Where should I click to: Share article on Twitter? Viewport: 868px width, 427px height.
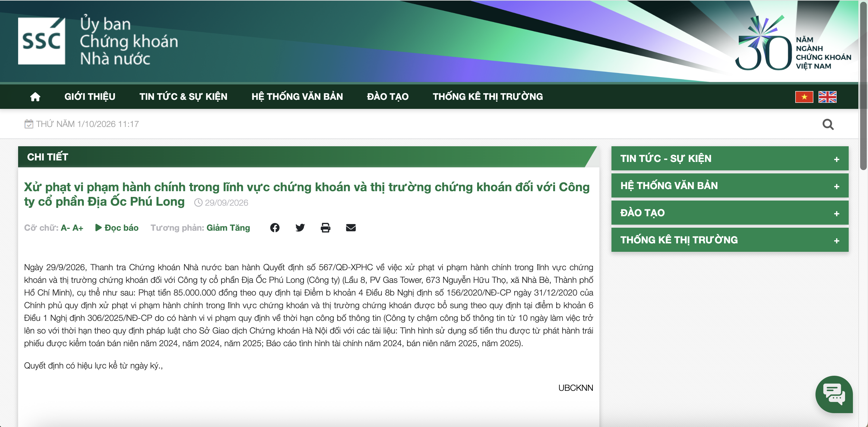300,228
